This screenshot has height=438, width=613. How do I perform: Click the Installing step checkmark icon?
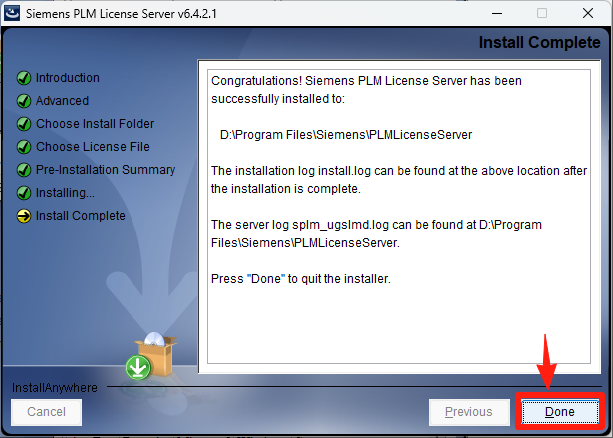click(x=24, y=193)
